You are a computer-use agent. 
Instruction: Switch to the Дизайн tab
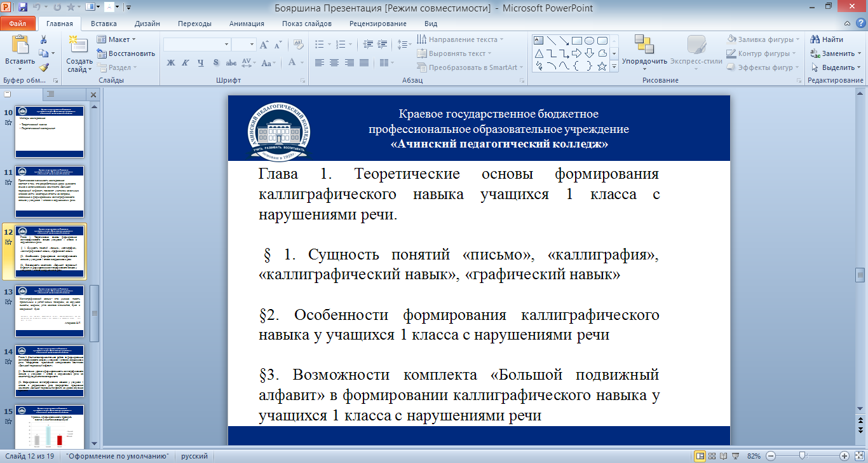pyautogui.click(x=147, y=24)
